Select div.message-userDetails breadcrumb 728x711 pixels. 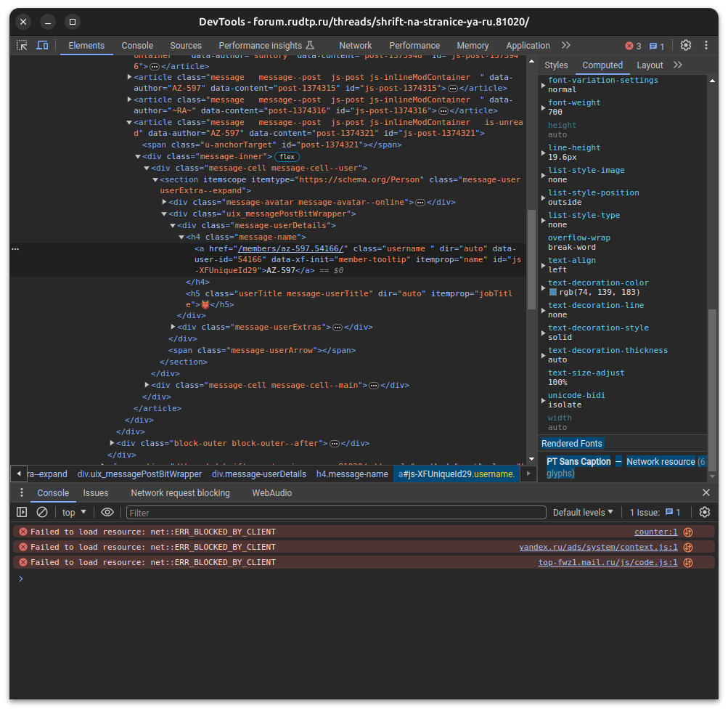259,474
